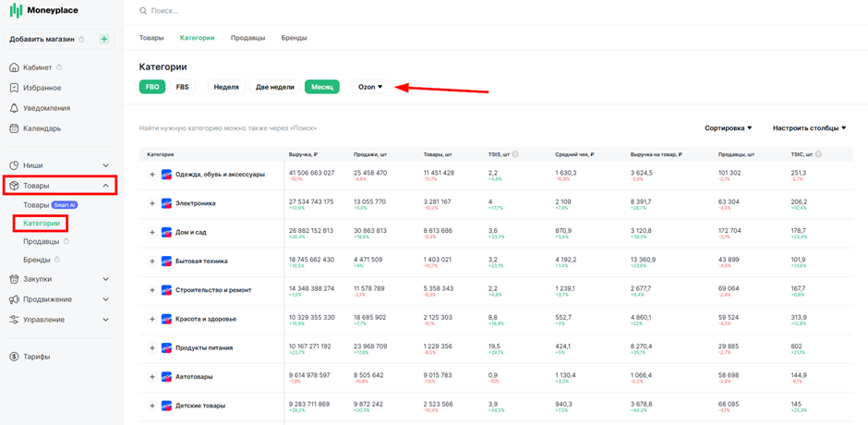Screen dimensions: 868x425
Task: Collapse the Товары sidebar section
Action: click(x=106, y=186)
